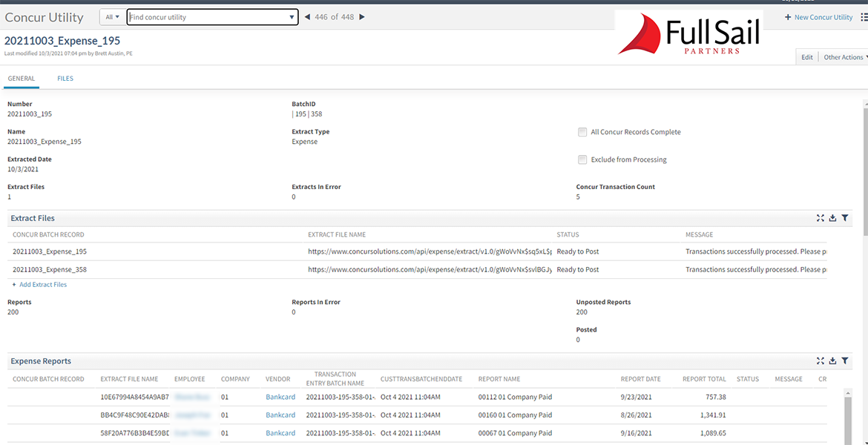
Task: Check All Concur Records Complete checkbox
Action: click(x=582, y=132)
